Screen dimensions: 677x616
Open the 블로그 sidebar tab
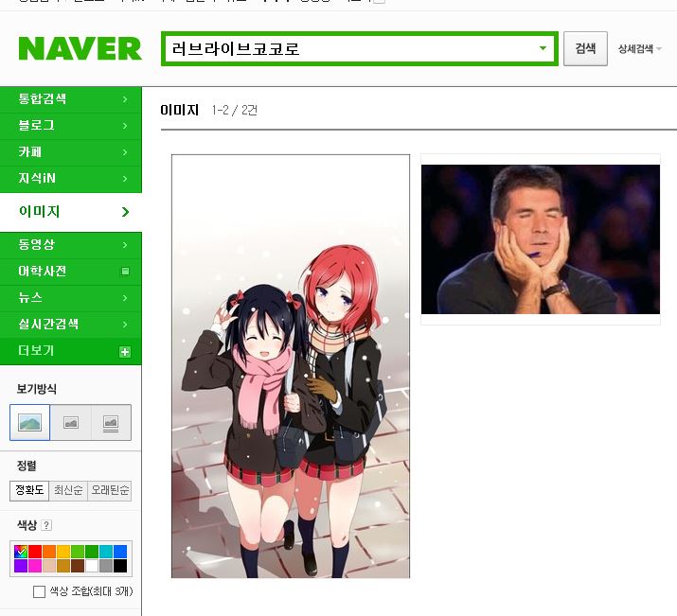tap(71, 126)
